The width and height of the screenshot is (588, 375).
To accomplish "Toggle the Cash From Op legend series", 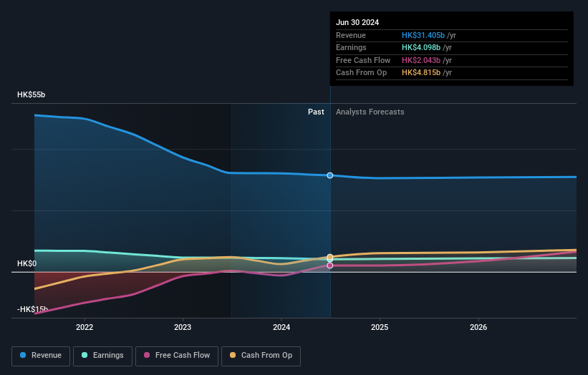I will pyautogui.click(x=261, y=356).
